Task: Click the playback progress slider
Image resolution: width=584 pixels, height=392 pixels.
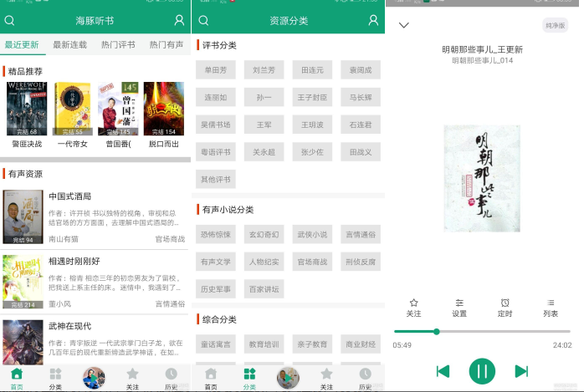Action: click(x=482, y=331)
